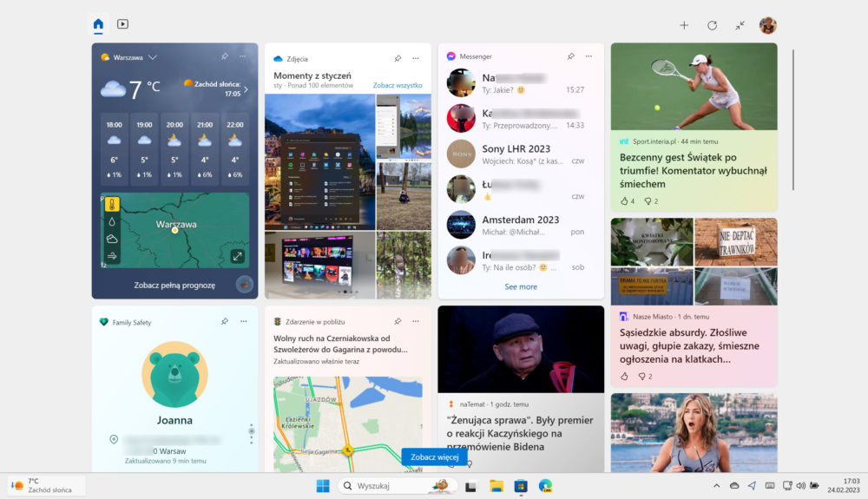
Task: Open traffic widget more options
Action: coord(416,321)
